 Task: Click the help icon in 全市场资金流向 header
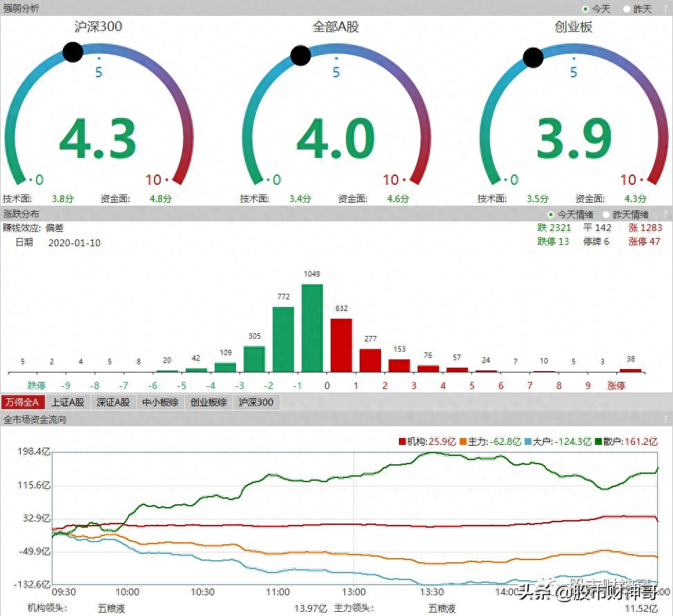tap(665, 419)
